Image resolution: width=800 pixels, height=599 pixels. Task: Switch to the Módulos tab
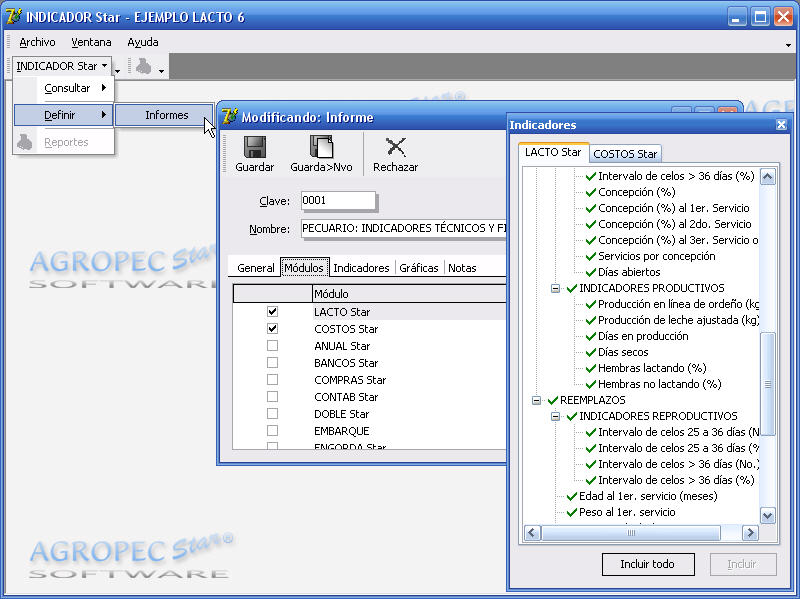pyautogui.click(x=304, y=267)
